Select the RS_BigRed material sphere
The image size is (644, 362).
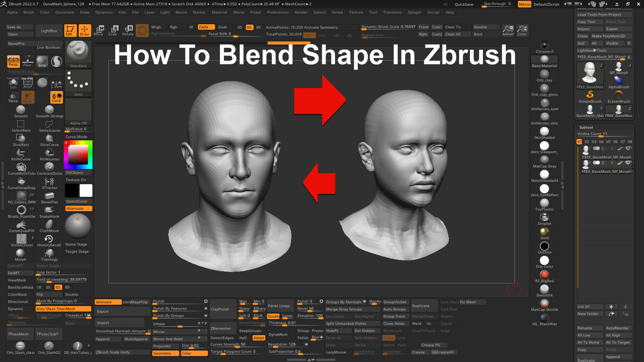[x=544, y=276]
